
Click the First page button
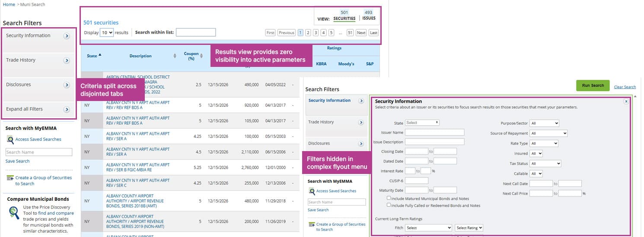270,33
